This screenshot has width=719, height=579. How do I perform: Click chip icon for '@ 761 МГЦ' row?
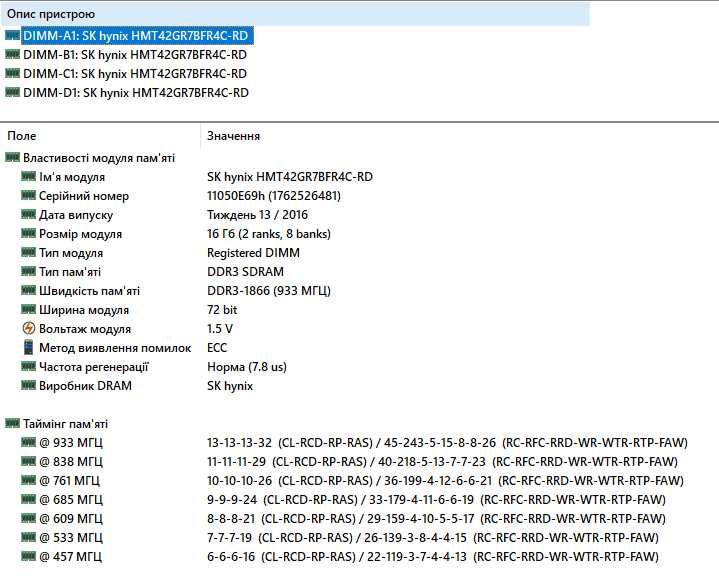pos(28,480)
